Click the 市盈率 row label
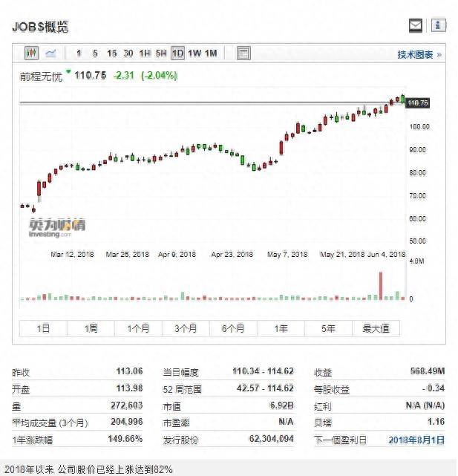The height and width of the screenshot is (476, 458). (x=177, y=423)
